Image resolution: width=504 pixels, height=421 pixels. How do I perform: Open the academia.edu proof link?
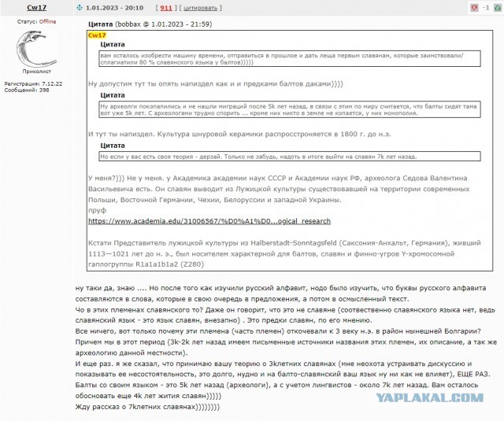[x=209, y=221]
